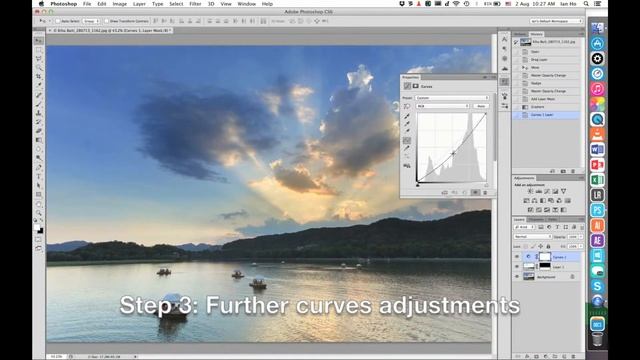Screen dimensions: 640x360
Task: Toggle the Auto-Select checkbox
Action: (58, 21)
